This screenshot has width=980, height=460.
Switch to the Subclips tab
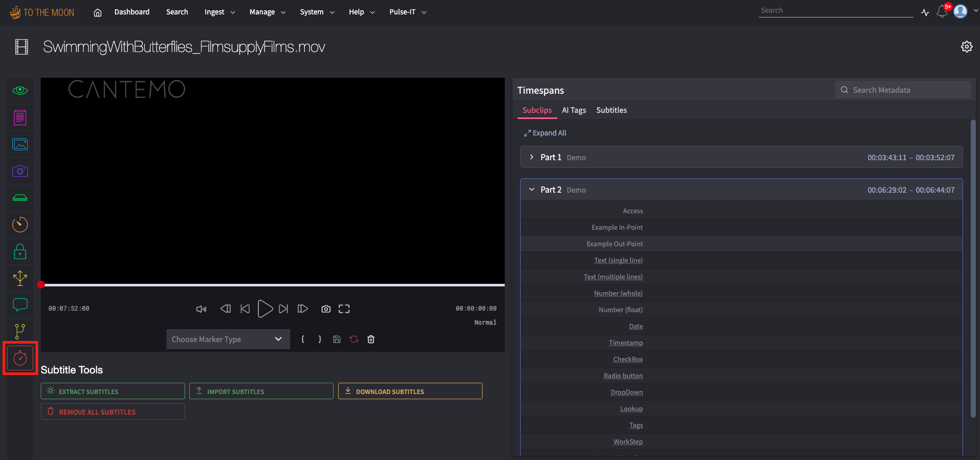tap(537, 110)
